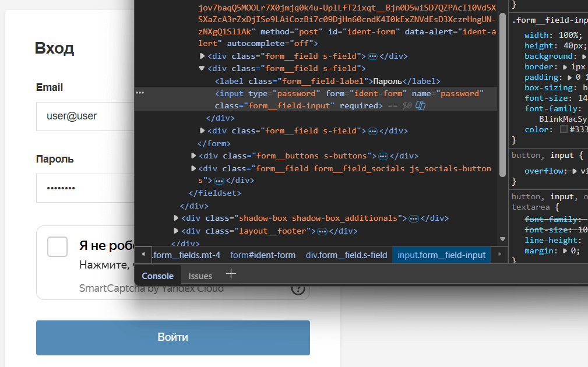Click the class="form__field-input" attribute on selected input
Image resolution: width=588 pixels, height=367 pixels.
(x=274, y=105)
